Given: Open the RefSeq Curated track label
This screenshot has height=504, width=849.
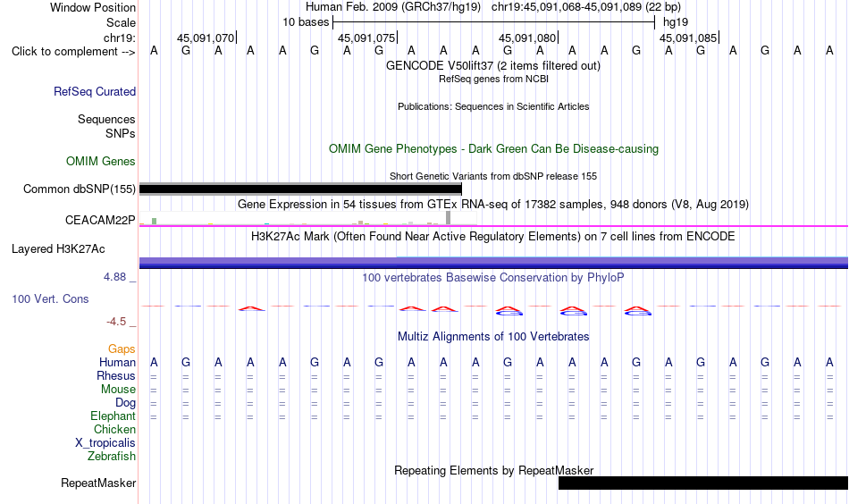Looking at the screenshot, I should [x=95, y=91].
